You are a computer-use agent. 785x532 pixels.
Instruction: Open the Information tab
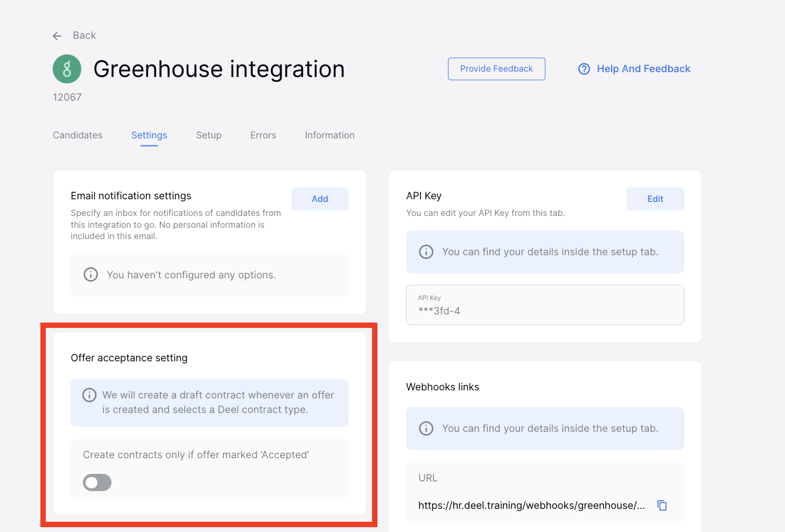coord(330,135)
